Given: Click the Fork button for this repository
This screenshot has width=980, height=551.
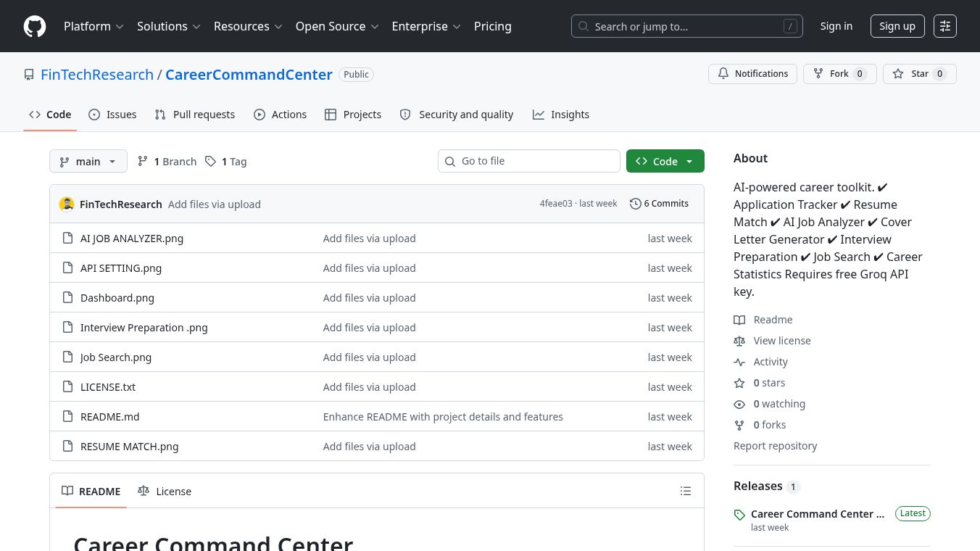Looking at the screenshot, I should (x=839, y=74).
